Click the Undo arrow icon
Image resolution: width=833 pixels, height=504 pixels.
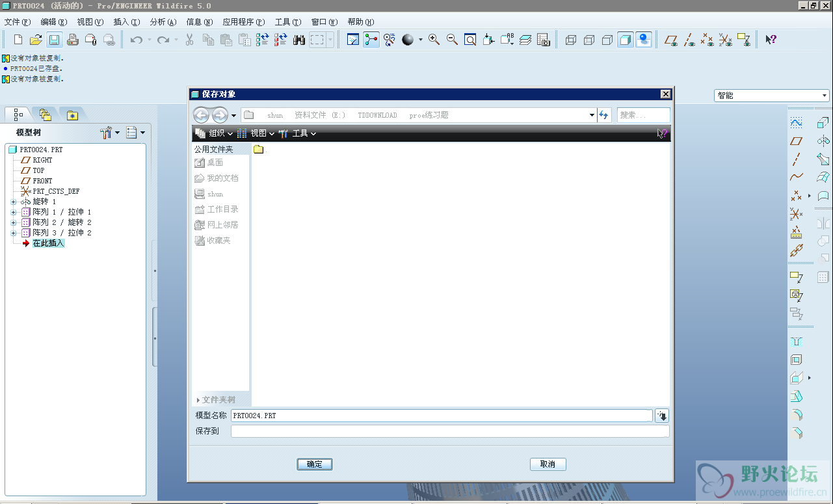click(x=136, y=40)
